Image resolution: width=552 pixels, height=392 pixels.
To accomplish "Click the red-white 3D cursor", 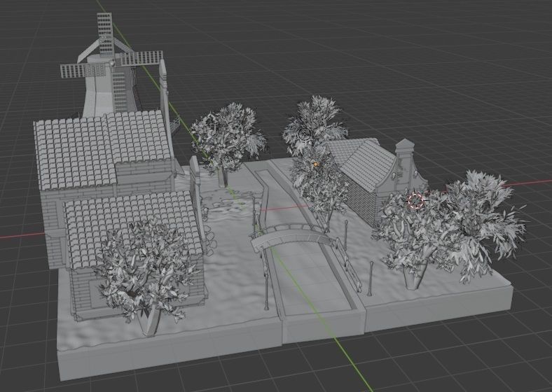I will pyautogui.click(x=416, y=201).
